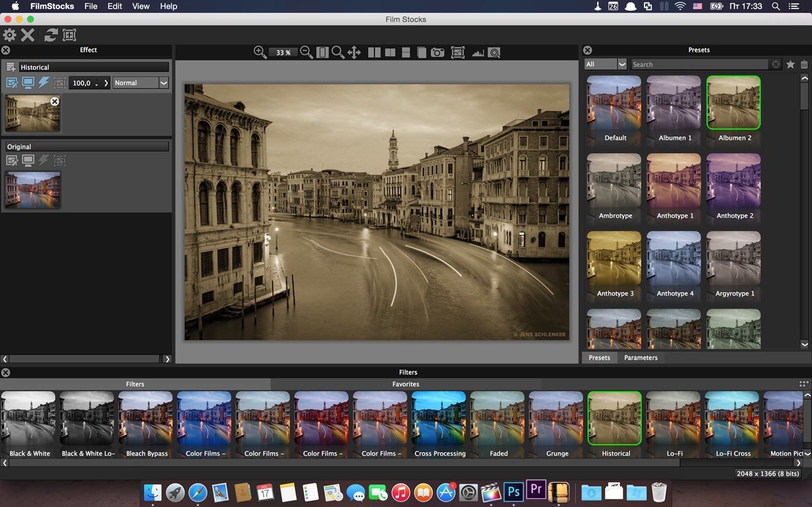
Task: Click the Effect panel left scroll arrow
Action: tap(5, 359)
